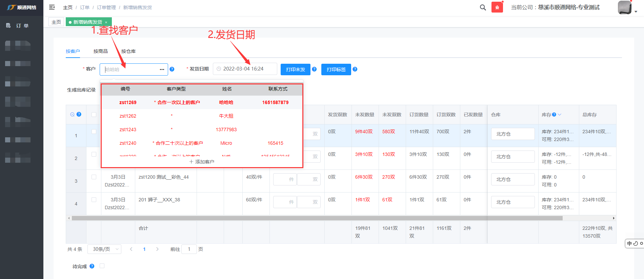Select the checkbox for row 3
This screenshot has width=644, height=279.
tap(94, 177)
